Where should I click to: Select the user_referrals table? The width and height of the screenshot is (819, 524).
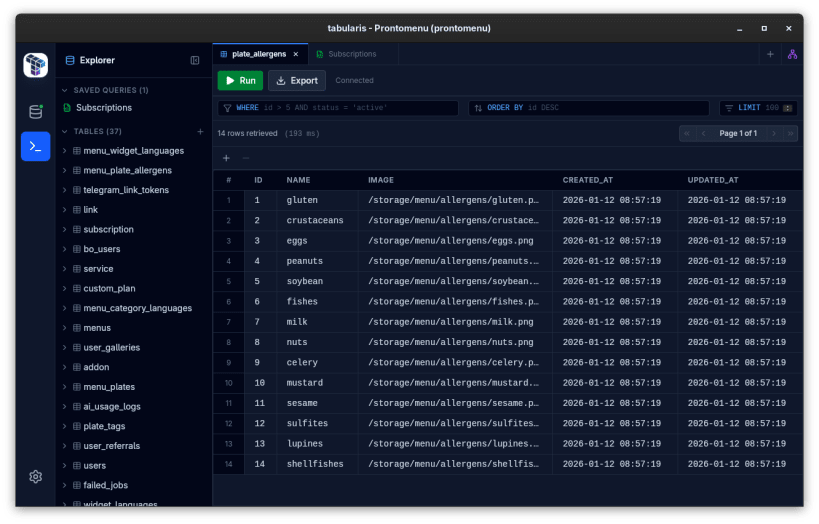112,446
